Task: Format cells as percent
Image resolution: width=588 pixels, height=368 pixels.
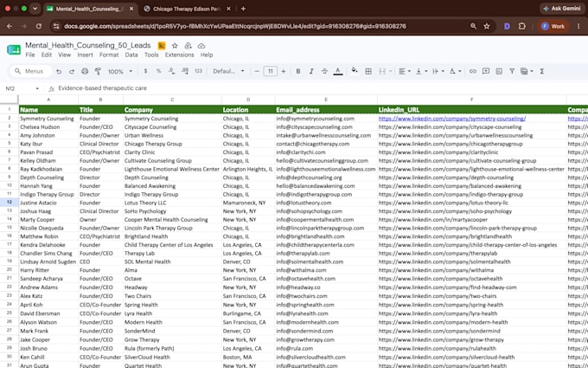Action: tap(158, 71)
